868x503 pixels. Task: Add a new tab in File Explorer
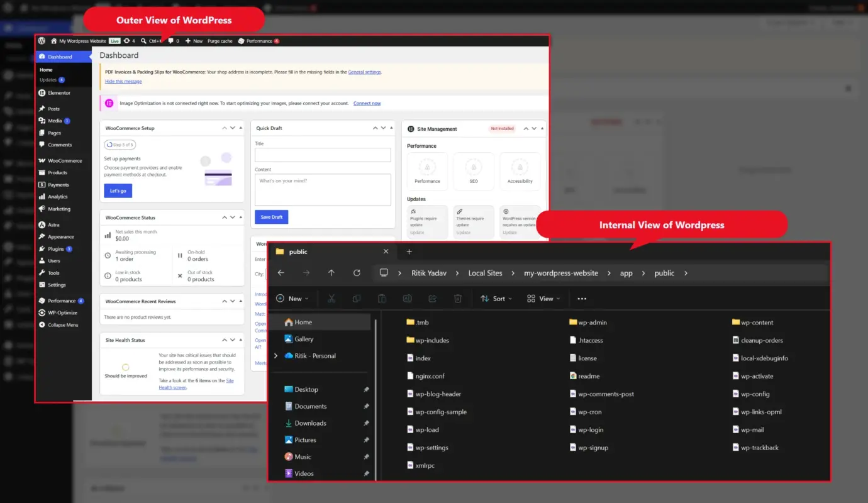click(409, 251)
